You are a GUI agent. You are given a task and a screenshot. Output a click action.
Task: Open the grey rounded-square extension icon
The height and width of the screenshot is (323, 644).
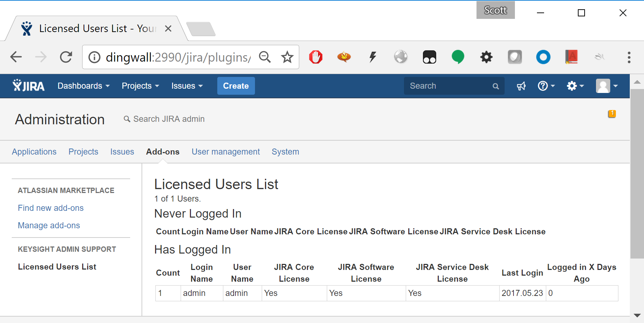pyautogui.click(x=515, y=57)
